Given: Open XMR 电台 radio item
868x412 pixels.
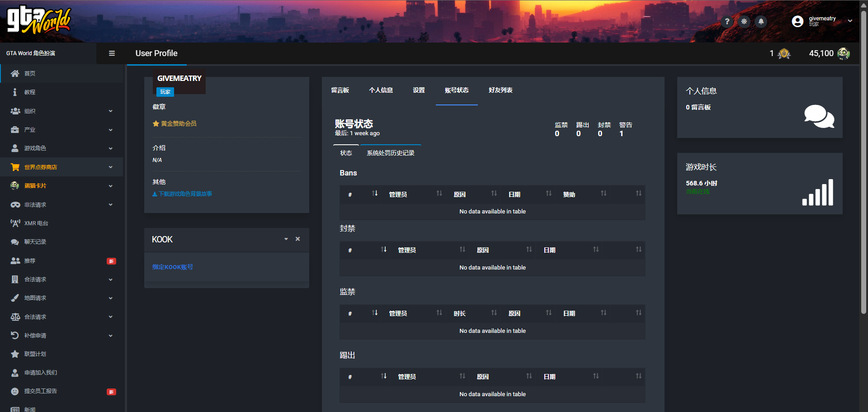Looking at the screenshot, I should [61, 223].
